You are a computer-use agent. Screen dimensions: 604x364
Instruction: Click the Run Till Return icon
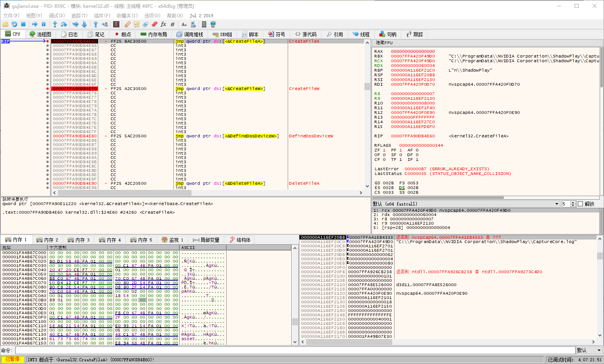click(96, 24)
